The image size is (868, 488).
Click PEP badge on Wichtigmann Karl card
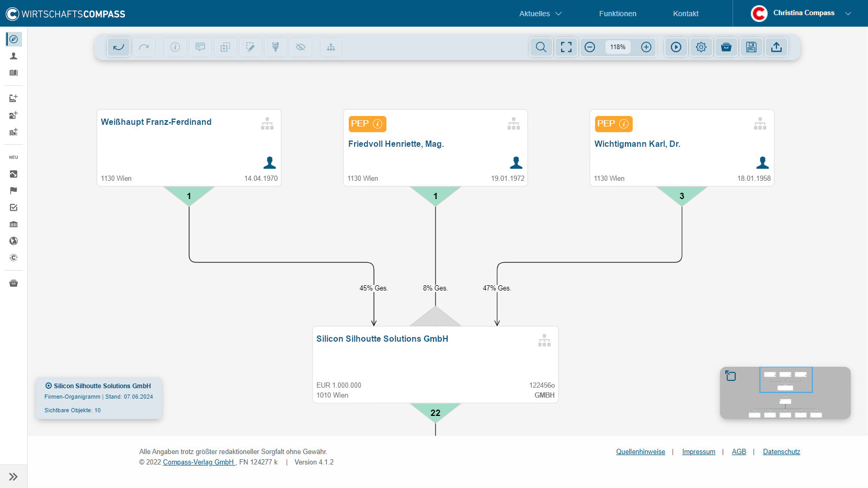tap(613, 124)
